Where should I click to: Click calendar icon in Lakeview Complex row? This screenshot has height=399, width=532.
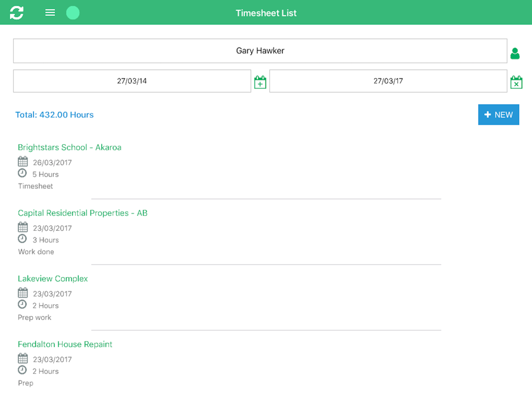pyautogui.click(x=23, y=293)
